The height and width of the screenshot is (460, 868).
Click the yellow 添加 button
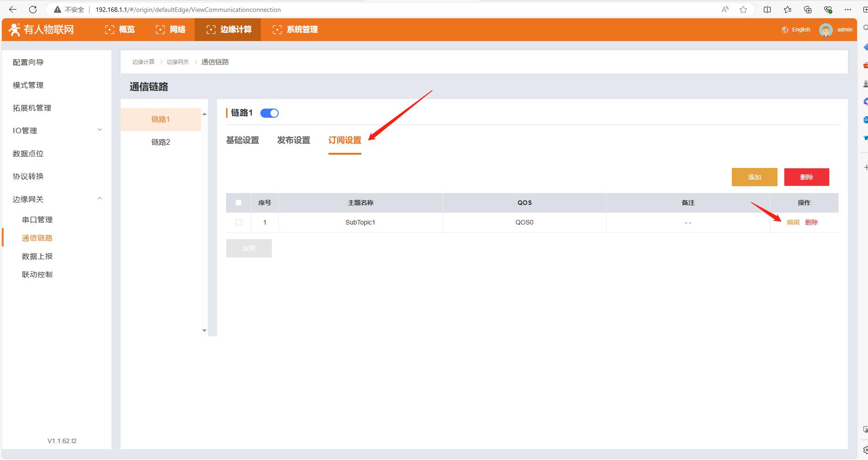[x=754, y=177]
